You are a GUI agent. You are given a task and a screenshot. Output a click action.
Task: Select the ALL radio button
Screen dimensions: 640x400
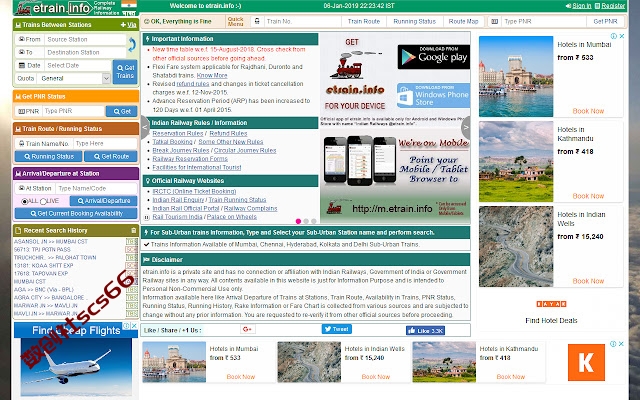pyautogui.click(x=24, y=202)
